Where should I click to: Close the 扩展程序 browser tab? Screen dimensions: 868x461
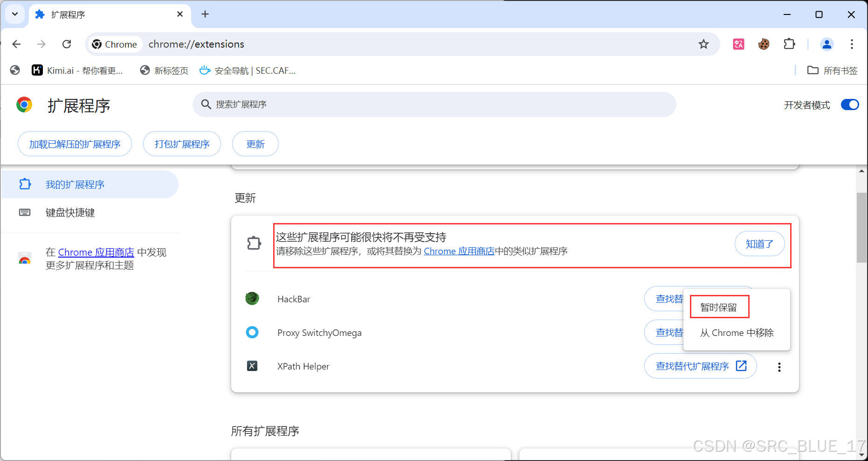180,14
